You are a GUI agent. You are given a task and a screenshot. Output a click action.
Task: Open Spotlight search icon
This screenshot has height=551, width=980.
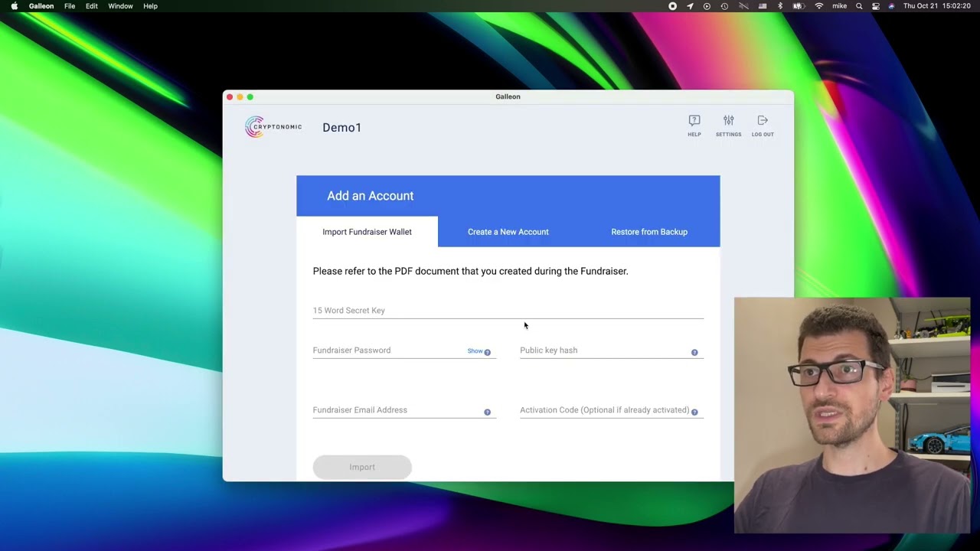[x=859, y=6]
